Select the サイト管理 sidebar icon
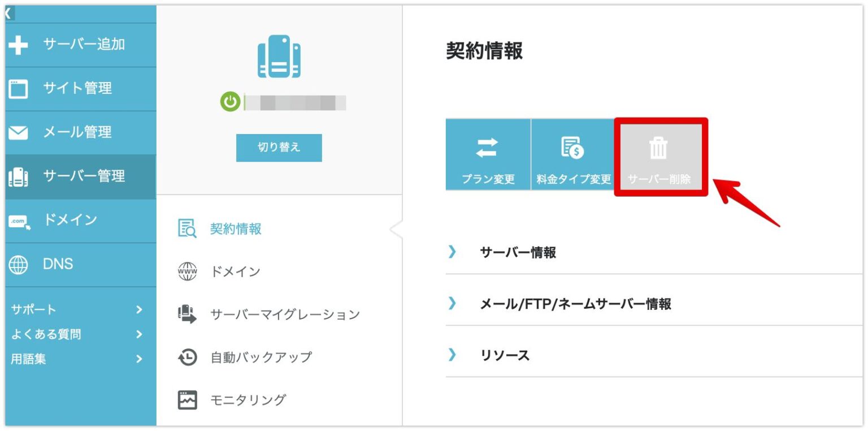The width and height of the screenshot is (868, 431). click(x=18, y=88)
